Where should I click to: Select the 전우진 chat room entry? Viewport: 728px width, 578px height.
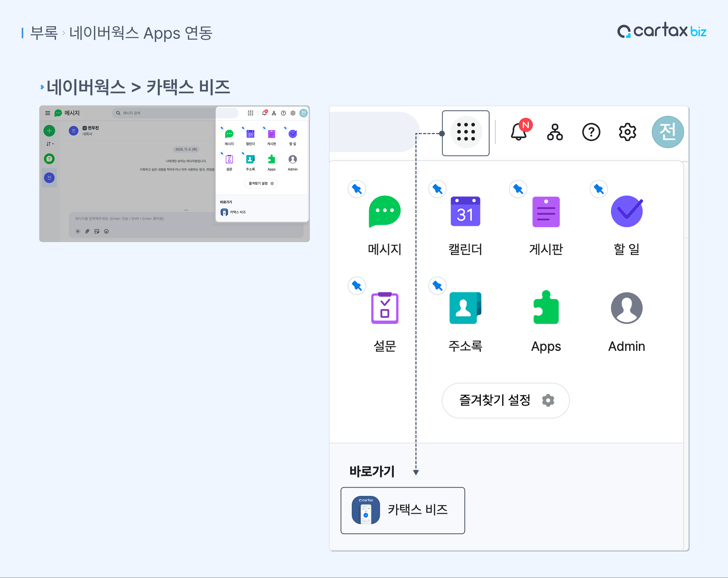(90, 131)
